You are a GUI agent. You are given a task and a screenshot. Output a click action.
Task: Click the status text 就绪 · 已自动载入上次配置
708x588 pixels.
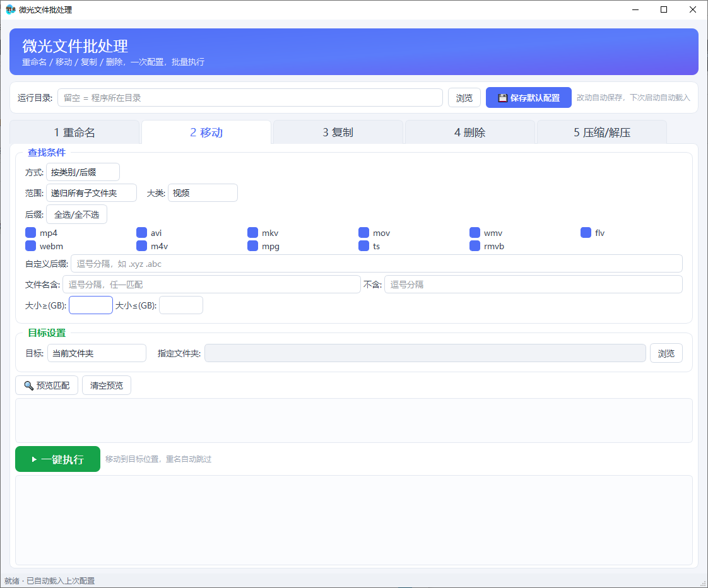50,581
